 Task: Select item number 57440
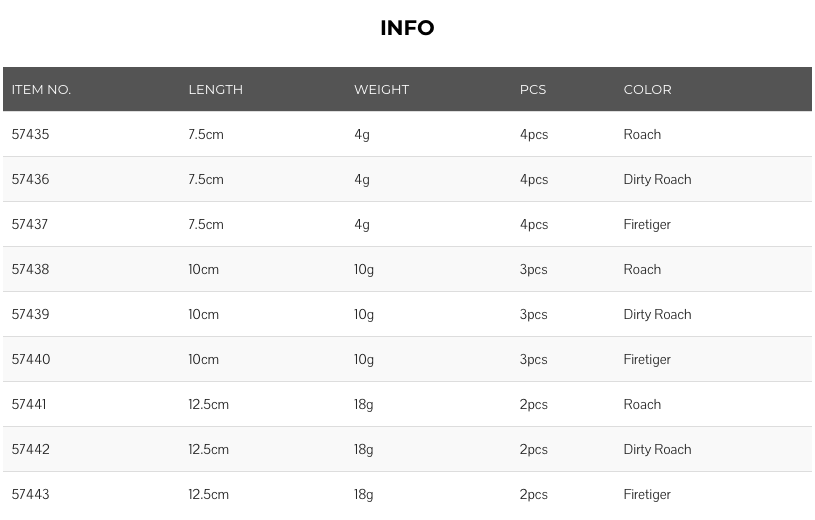tap(31, 359)
